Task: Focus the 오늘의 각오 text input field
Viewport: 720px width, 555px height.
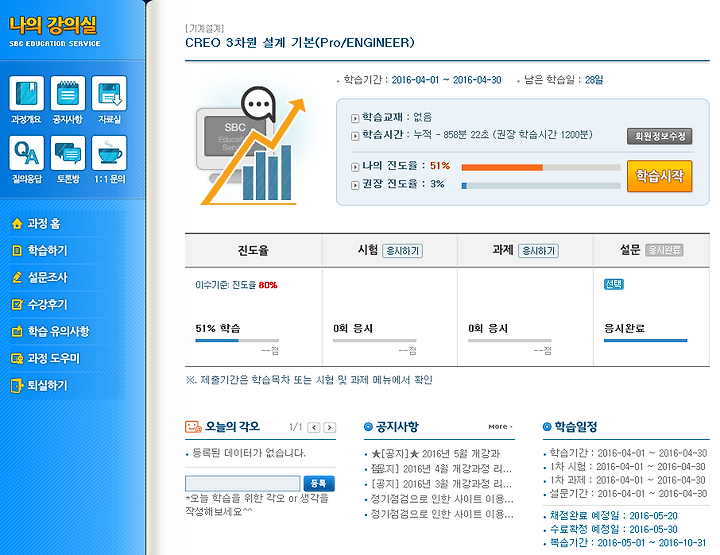Action: [x=242, y=483]
